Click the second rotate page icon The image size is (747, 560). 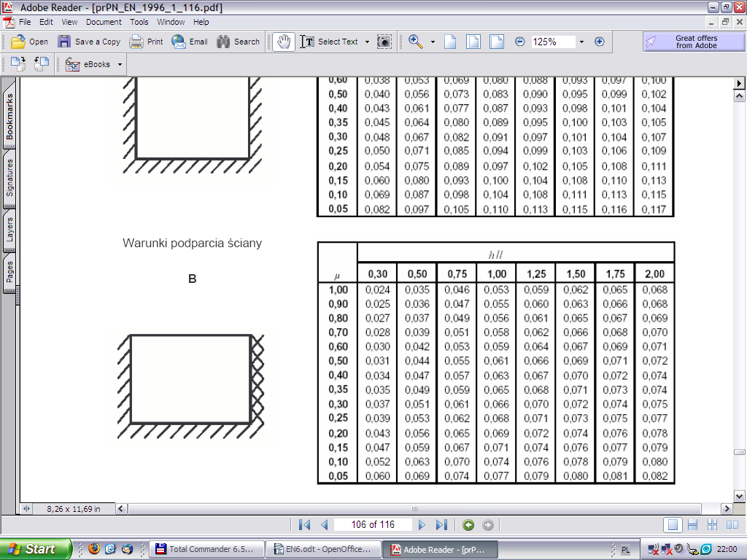pos(42,64)
